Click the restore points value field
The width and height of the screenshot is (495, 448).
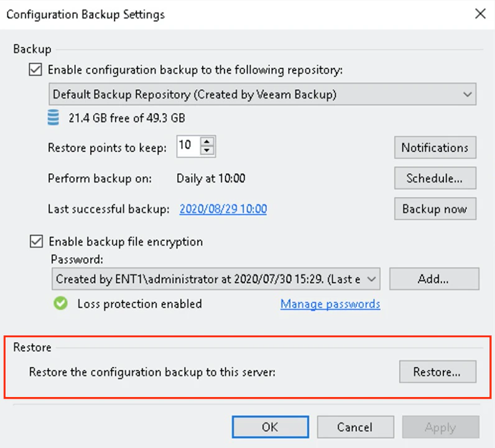[188, 146]
